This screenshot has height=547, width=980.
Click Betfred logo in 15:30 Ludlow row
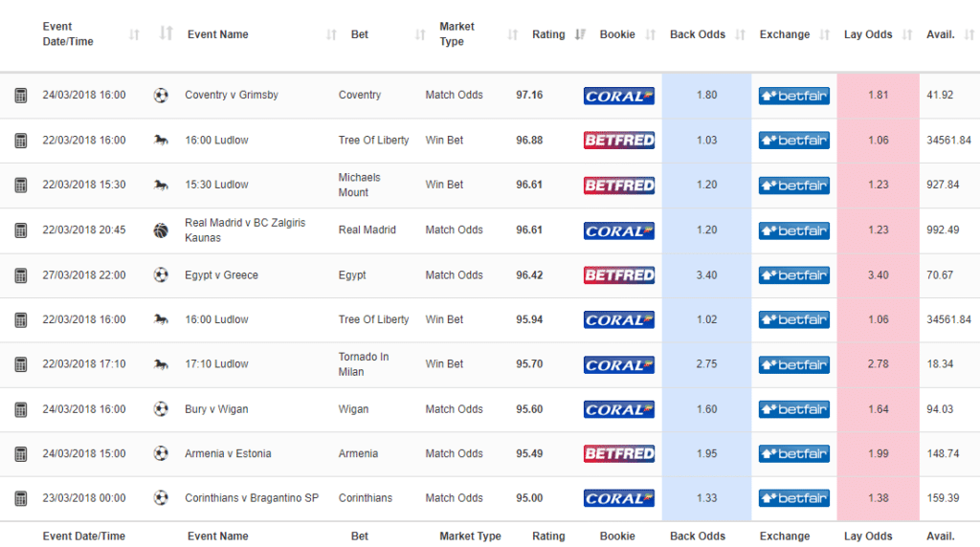pyautogui.click(x=619, y=186)
